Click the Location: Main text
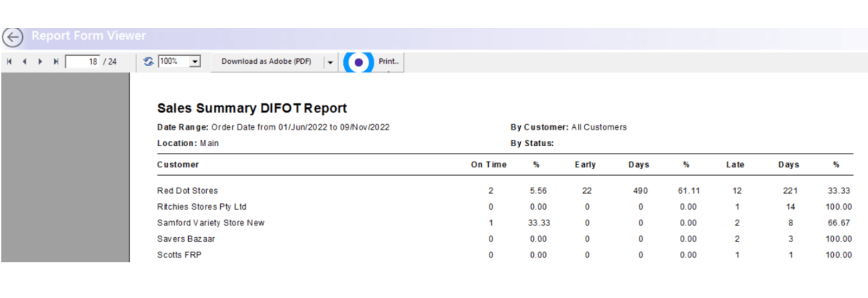The image size is (868, 298). (188, 144)
